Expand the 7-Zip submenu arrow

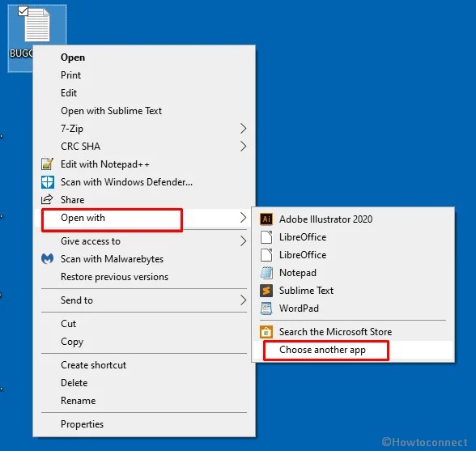[243, 129]
